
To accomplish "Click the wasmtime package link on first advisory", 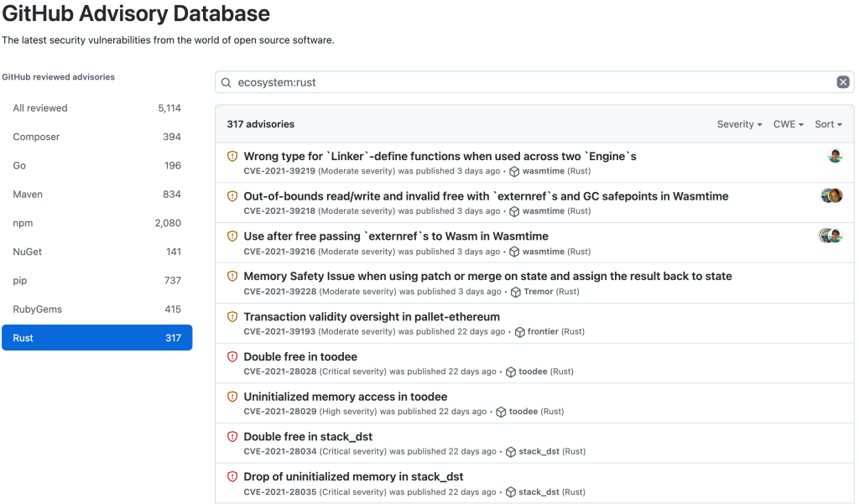I will (x=543, y=171).
